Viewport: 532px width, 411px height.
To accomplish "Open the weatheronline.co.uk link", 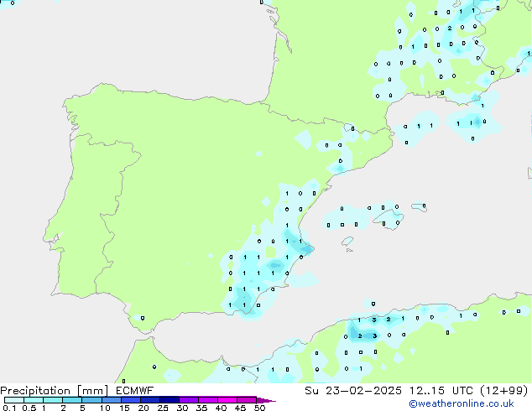I will pyautogui.click(x=462, y=403).
